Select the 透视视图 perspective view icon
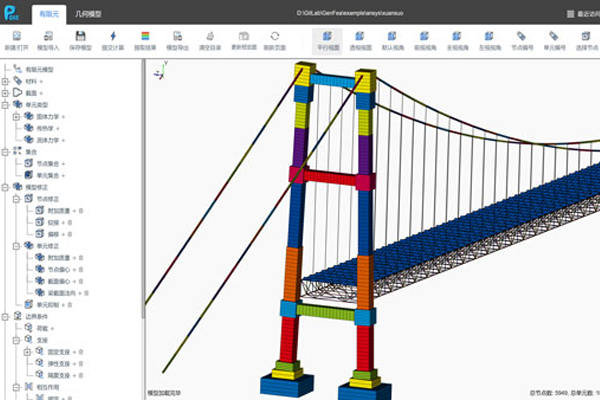600x400 pixels. pos(360,39)
